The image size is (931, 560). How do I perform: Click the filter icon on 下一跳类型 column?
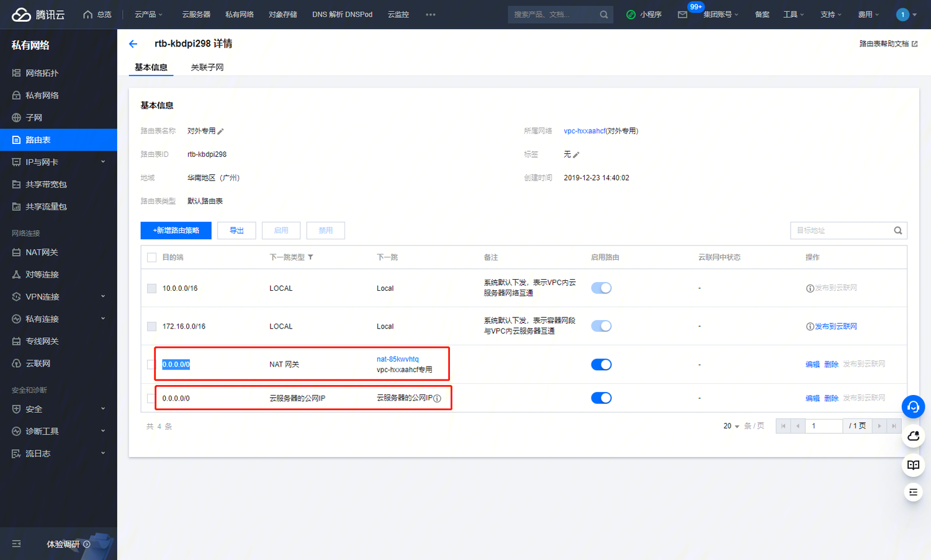pyautogui.click(x=310, y=257)
